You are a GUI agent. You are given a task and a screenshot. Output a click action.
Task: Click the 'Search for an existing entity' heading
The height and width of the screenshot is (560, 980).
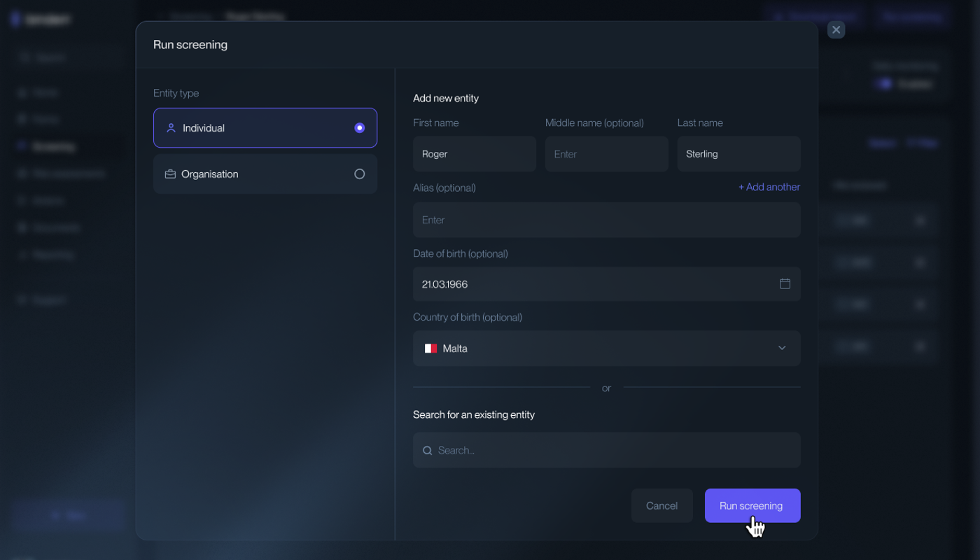pyautogui.click(x=474, y=415)
